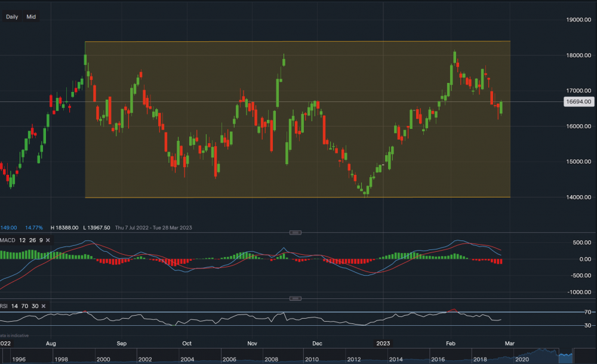This screenshot has width=597, height=364.
Task: Select the yellow rectangle's bottom border line
Action: click(298, 197)
